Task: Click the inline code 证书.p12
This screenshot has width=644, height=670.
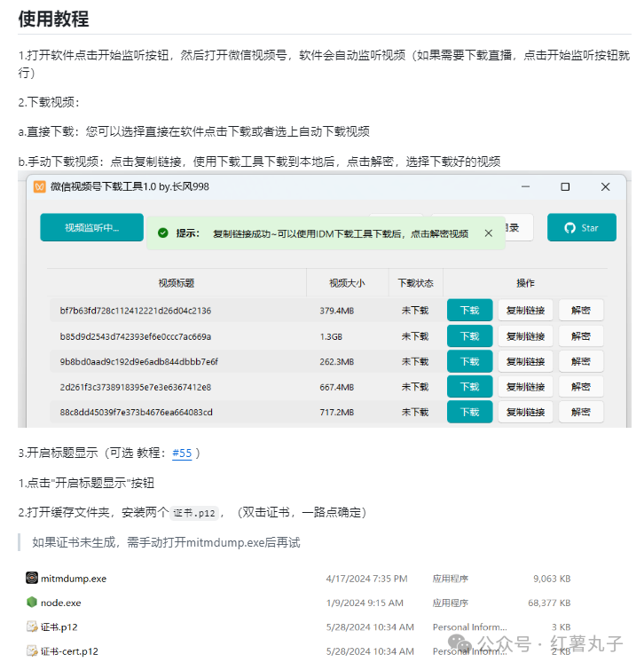Action: (194, 513)
